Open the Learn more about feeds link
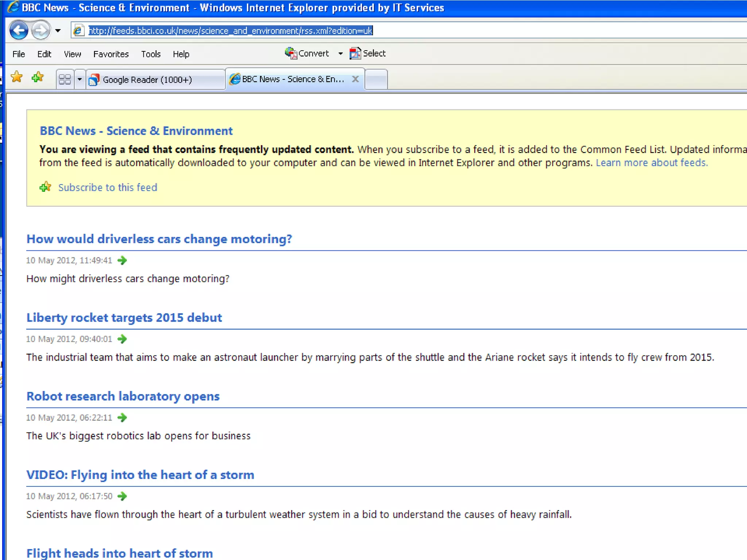Image resolution: width=747 pixels, height=560 pixels. pyautogui.click(x=651, y=163)
